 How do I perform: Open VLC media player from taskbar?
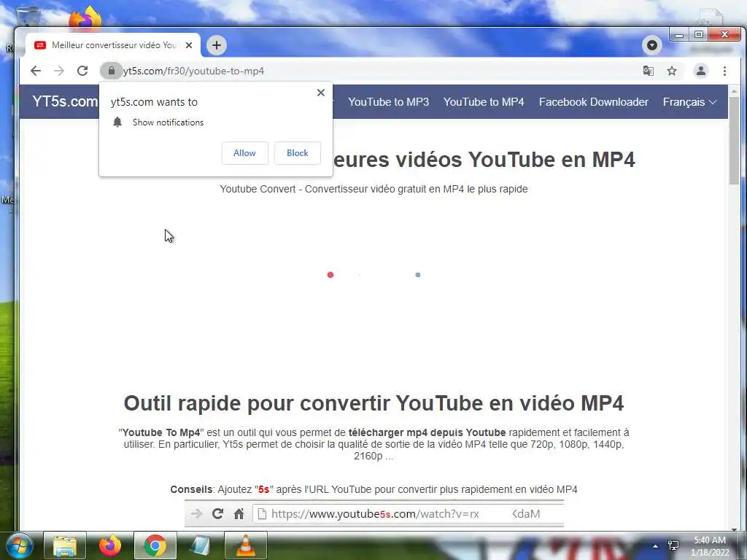tap(246, 545)
